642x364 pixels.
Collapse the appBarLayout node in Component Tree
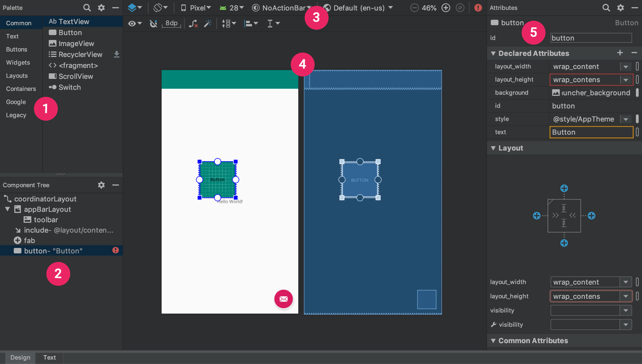(7, 209)
